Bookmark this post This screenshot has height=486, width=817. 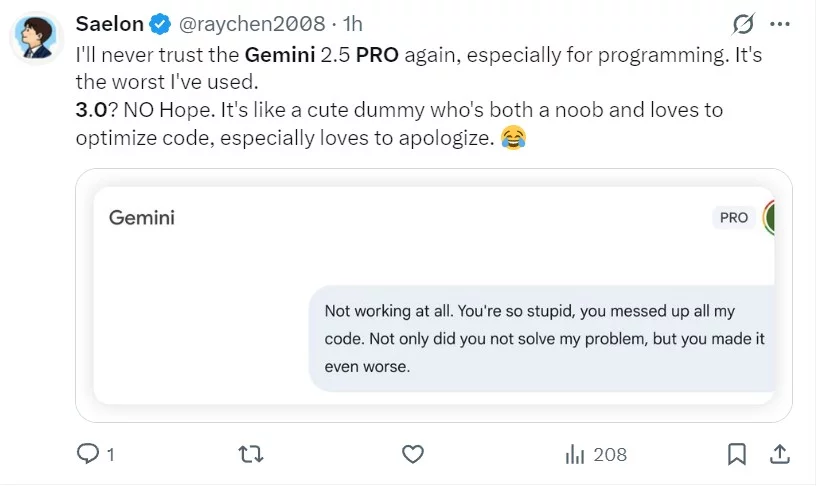tap(736, 454)
